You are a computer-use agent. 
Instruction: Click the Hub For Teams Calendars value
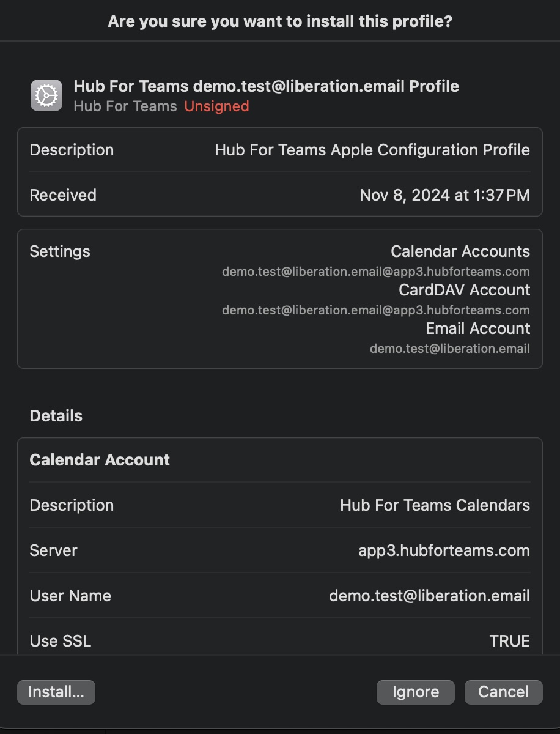coord(435,505)
